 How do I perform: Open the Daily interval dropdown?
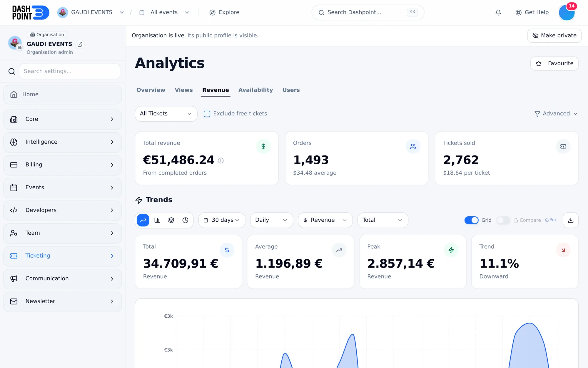click(x=271, y=220)
